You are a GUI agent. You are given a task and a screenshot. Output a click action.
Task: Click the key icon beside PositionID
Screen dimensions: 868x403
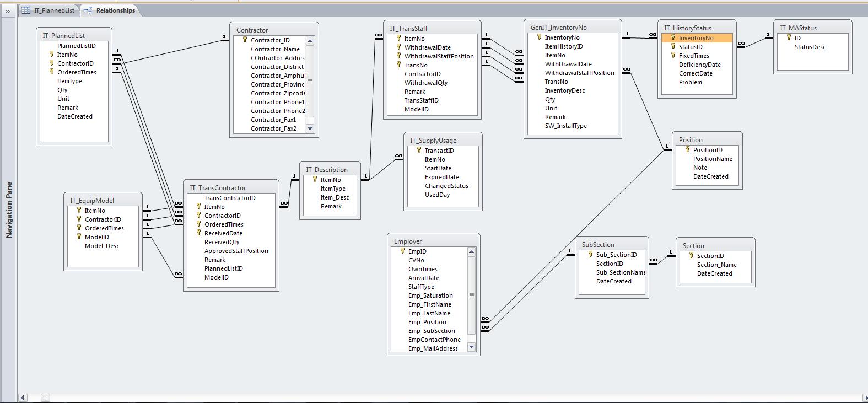[x=687, y=149]
